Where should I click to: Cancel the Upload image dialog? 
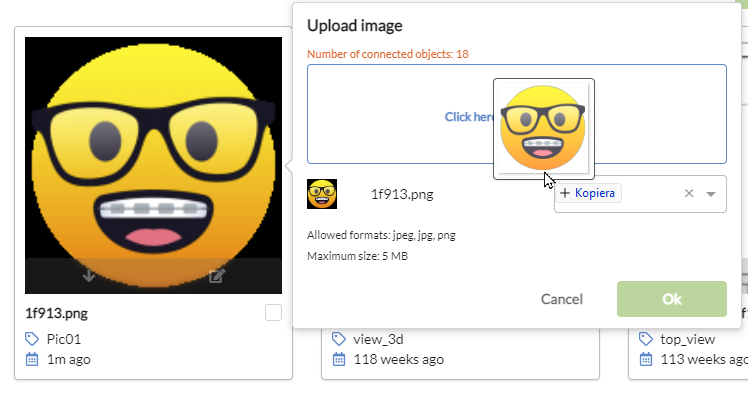coord(561,299)
